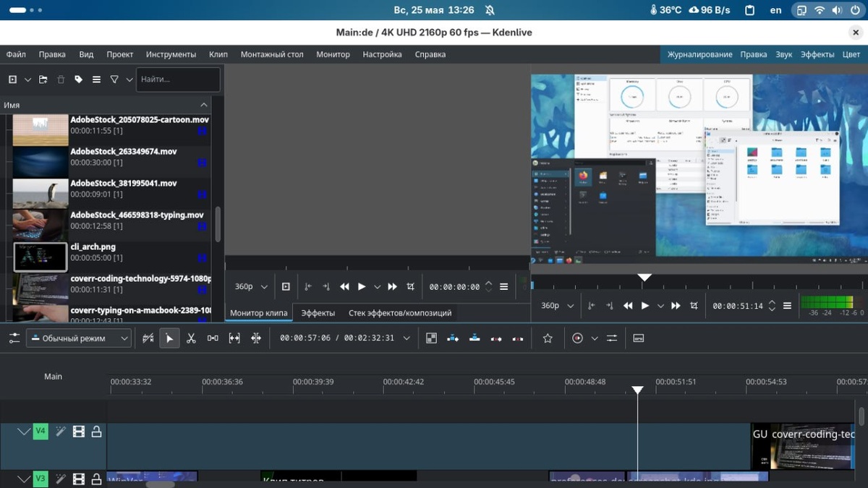This screenshot has width=868, height=488.
Task: Click the extract timeline zone icon
Action: pyautogui.click(x=496, y=338)
